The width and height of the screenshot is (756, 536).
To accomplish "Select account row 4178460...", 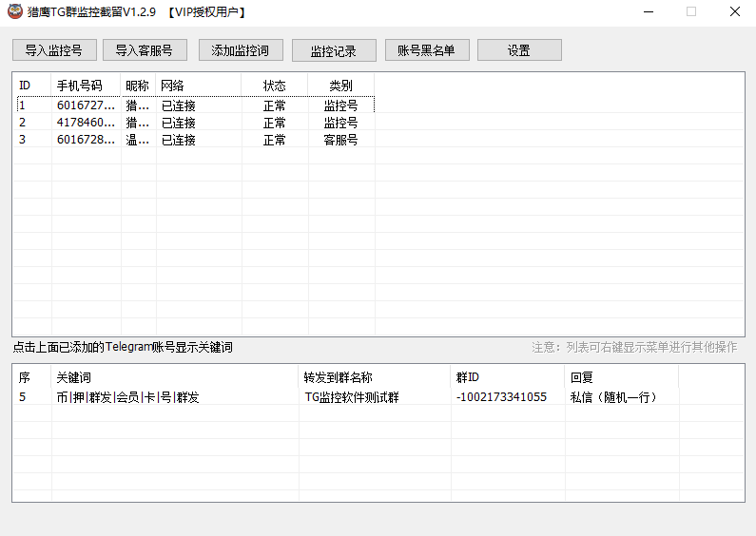I will [x=195, y=123].
